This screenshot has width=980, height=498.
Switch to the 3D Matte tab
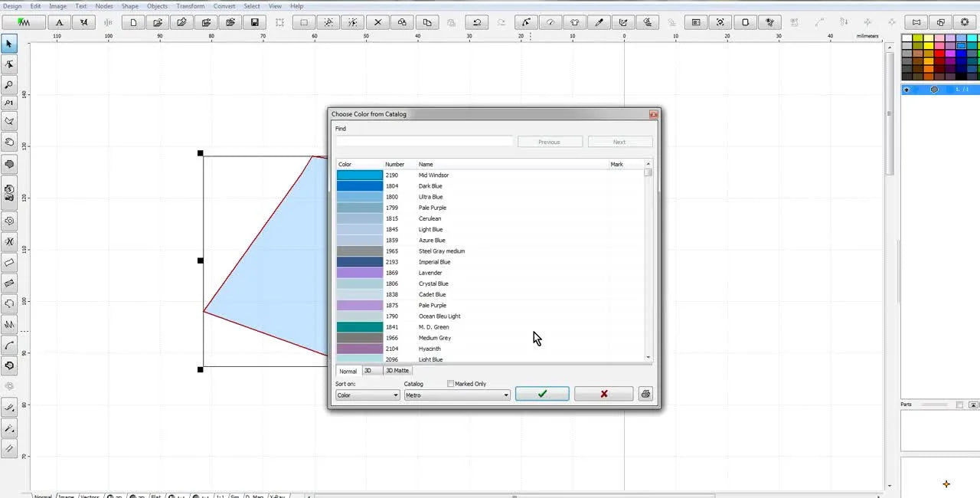(397, 371)
